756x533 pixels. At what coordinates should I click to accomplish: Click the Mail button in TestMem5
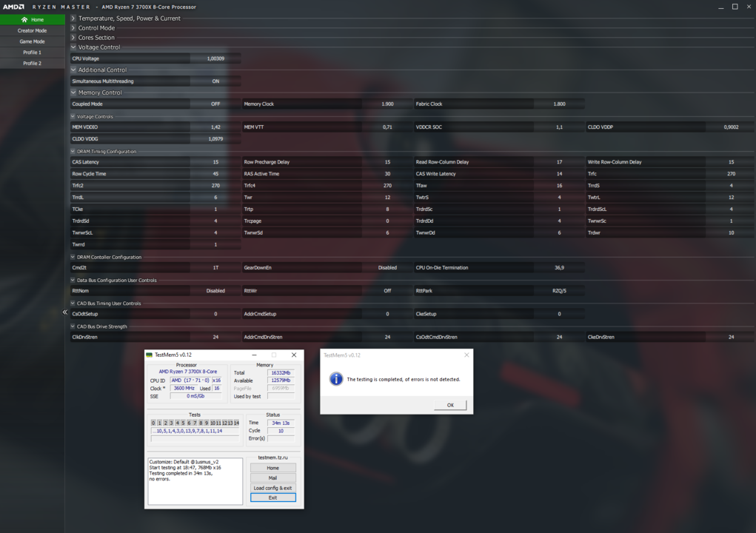click(273, 478)
